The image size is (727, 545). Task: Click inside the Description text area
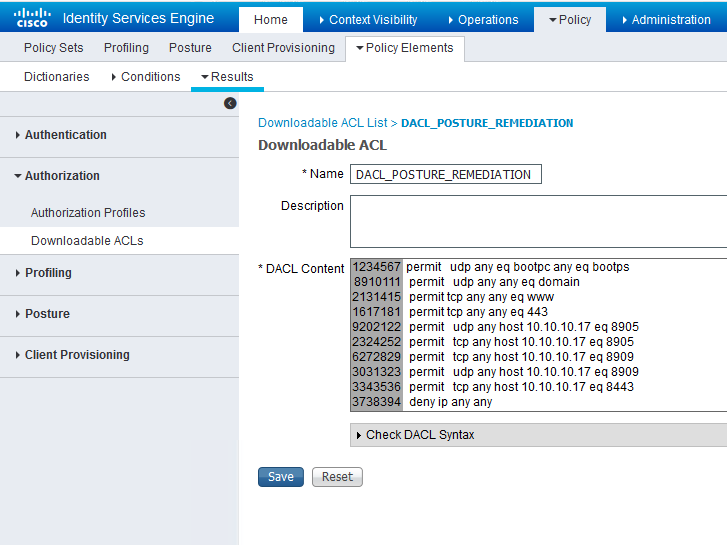tap(538, 221)
